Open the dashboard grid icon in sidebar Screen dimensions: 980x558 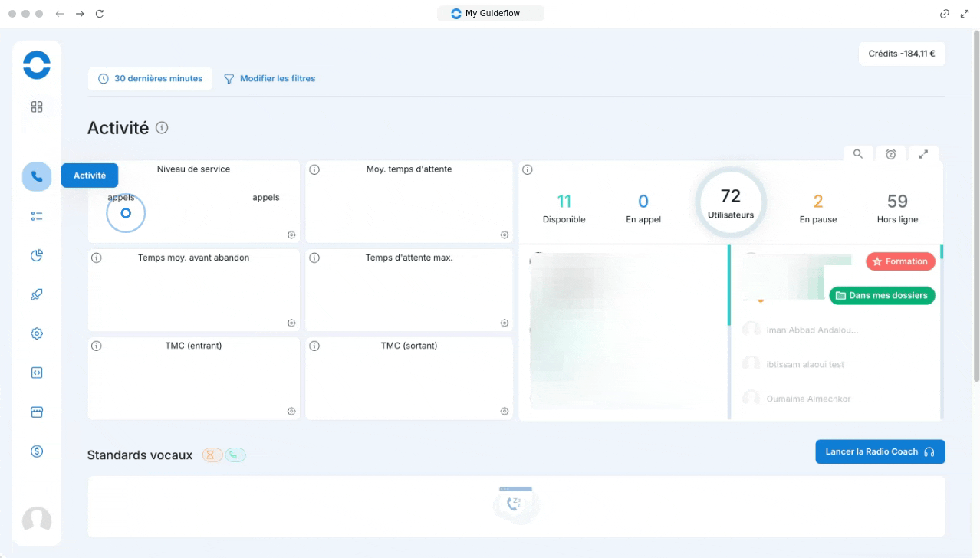coord(37,107)
